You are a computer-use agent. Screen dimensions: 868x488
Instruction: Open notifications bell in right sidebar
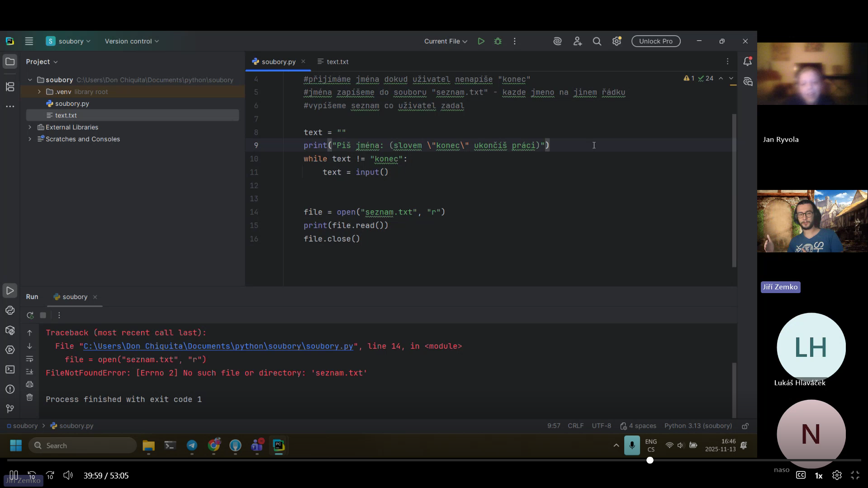pos(747,62)
